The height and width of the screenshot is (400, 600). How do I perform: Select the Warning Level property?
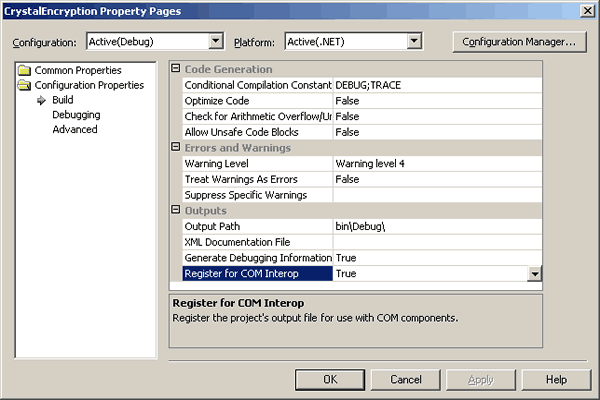(x=258, y=163)
